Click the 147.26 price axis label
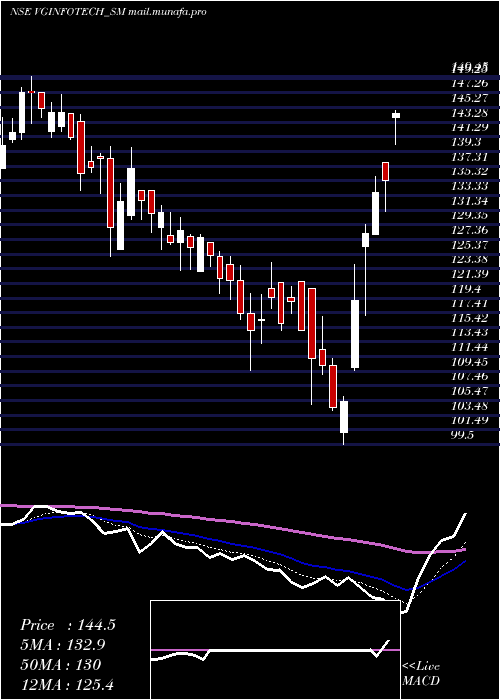500x700 pixels. pyautogui.click(x=470, y=83)
